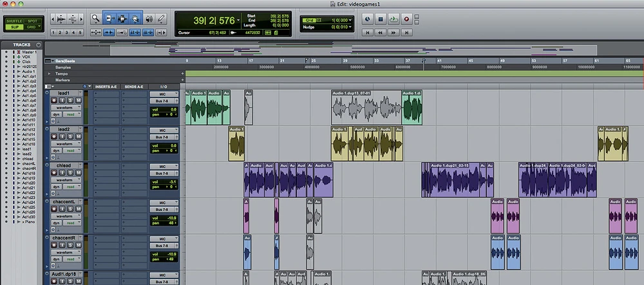Open lead1 automation mode read selector
Image resolution: width=644 pixels, height=285 pixels.
click(72, 115)
